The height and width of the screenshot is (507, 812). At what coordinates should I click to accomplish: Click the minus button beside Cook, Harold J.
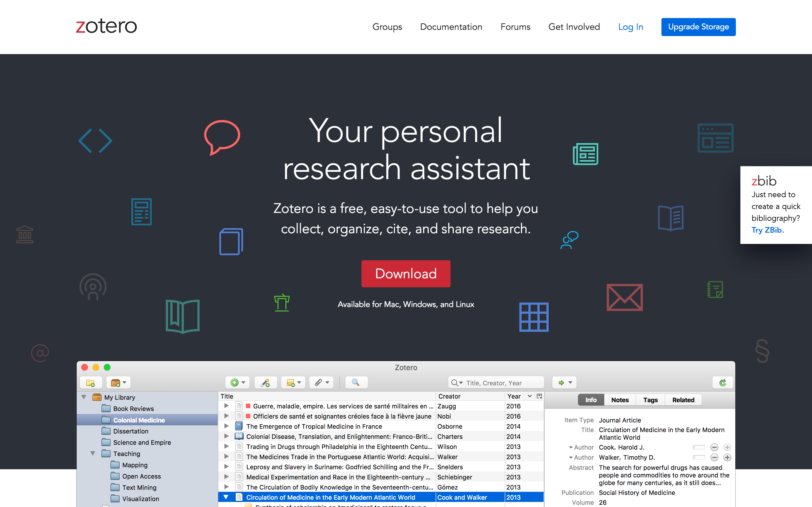714,447
